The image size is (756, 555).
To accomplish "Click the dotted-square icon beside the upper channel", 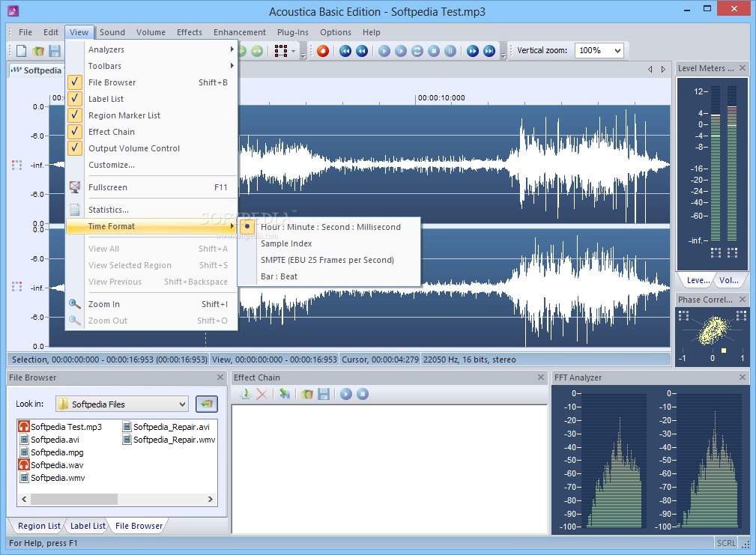I will pos(17,166).
